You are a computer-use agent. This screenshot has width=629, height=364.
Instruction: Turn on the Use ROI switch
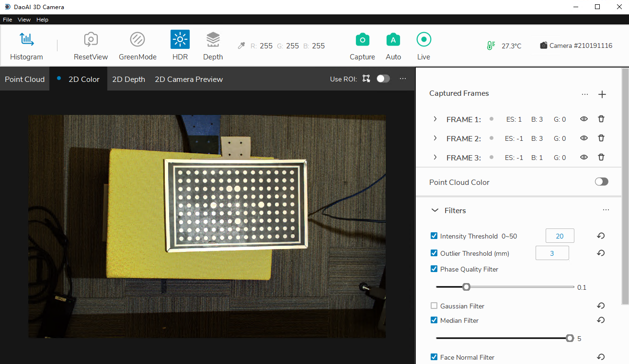[383, 79]
